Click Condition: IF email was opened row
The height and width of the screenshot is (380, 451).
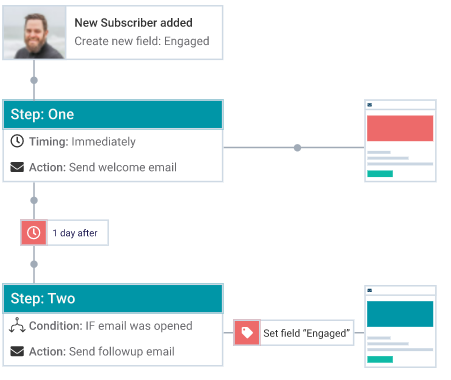pos(101,326)
